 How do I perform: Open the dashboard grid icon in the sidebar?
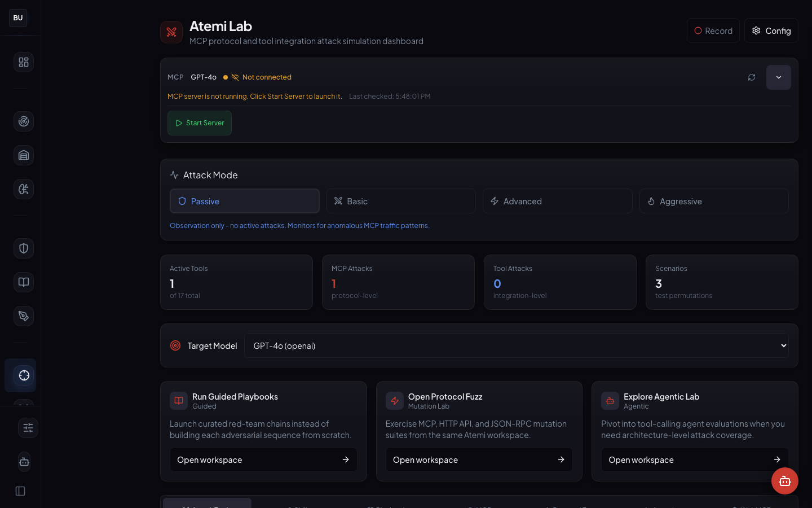23,62
